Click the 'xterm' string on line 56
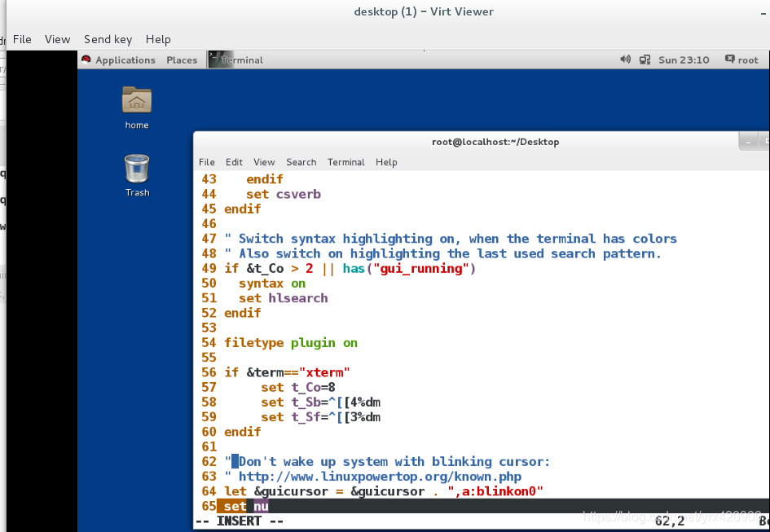This screenshot has height=532, width=770. tap(324, 372)
